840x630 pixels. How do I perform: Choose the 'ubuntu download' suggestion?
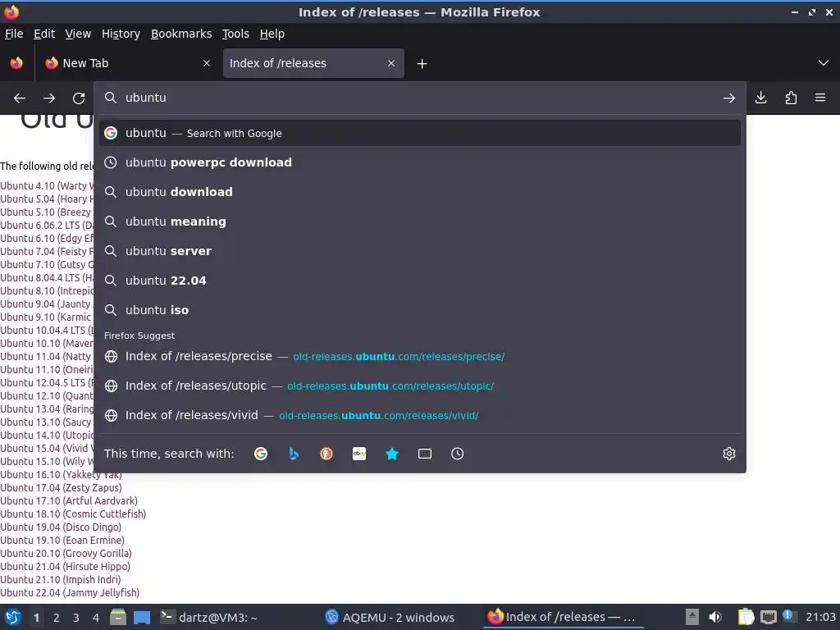pyautogui.click(x=420, y=192)
